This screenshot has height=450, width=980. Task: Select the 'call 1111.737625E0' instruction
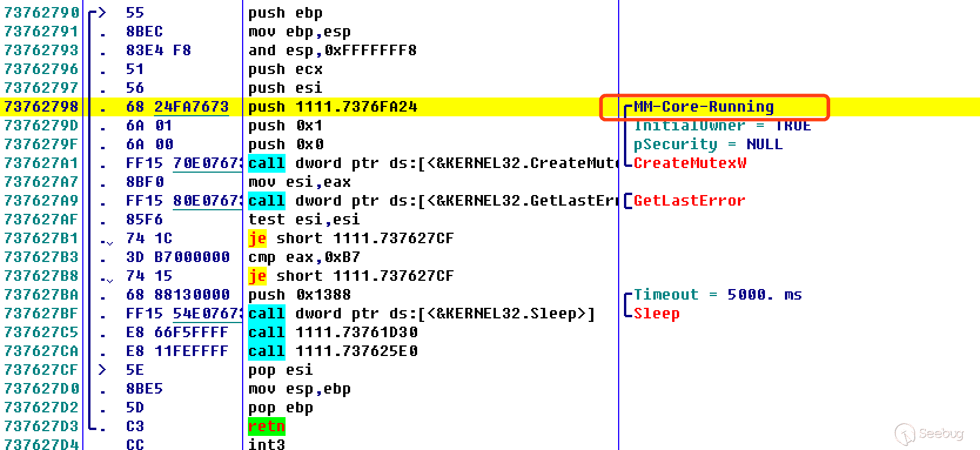point(333,351)
